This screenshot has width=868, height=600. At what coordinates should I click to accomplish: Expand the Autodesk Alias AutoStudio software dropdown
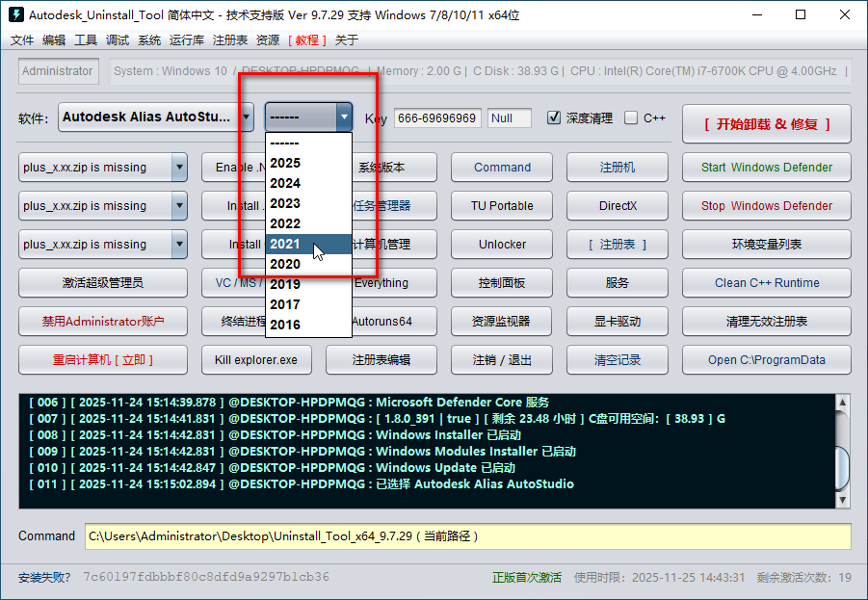[x=247, y=117]
